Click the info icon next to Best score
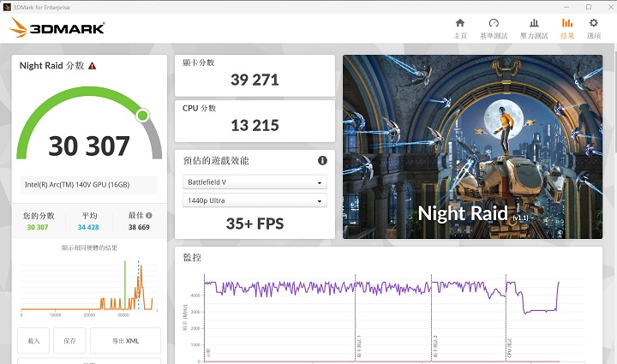 tap(149, 216)
